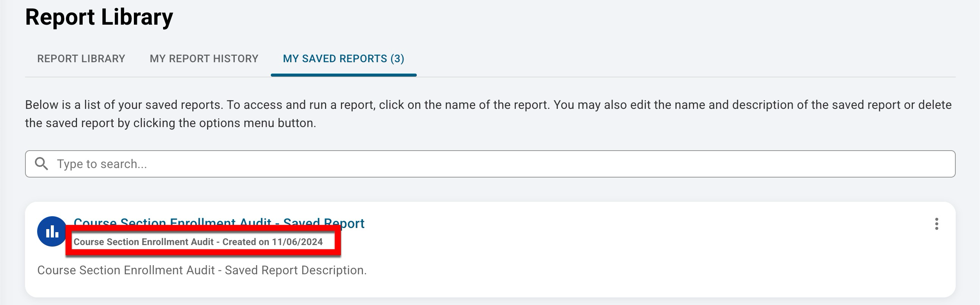
Task: Click the Saved Report Description text
Action: click(202, 270)
